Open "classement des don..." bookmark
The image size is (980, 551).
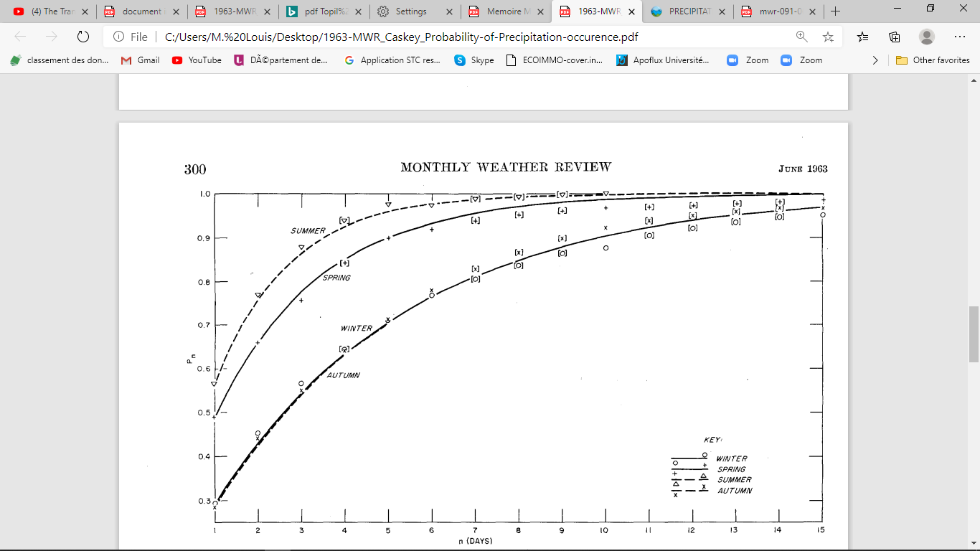tap(59, 60)
